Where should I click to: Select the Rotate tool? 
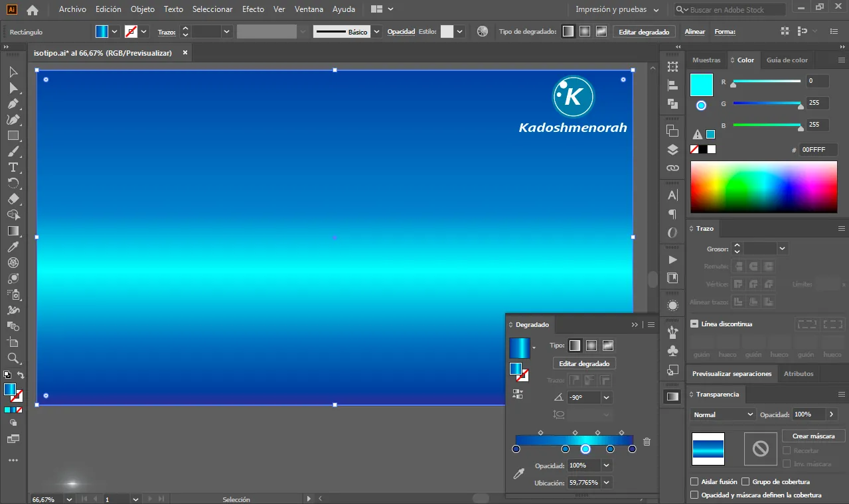(x=13, y=184)
